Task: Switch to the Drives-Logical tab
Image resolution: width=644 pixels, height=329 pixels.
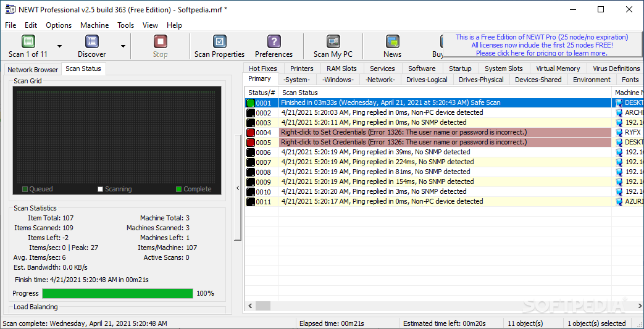Action: point(427,80)
